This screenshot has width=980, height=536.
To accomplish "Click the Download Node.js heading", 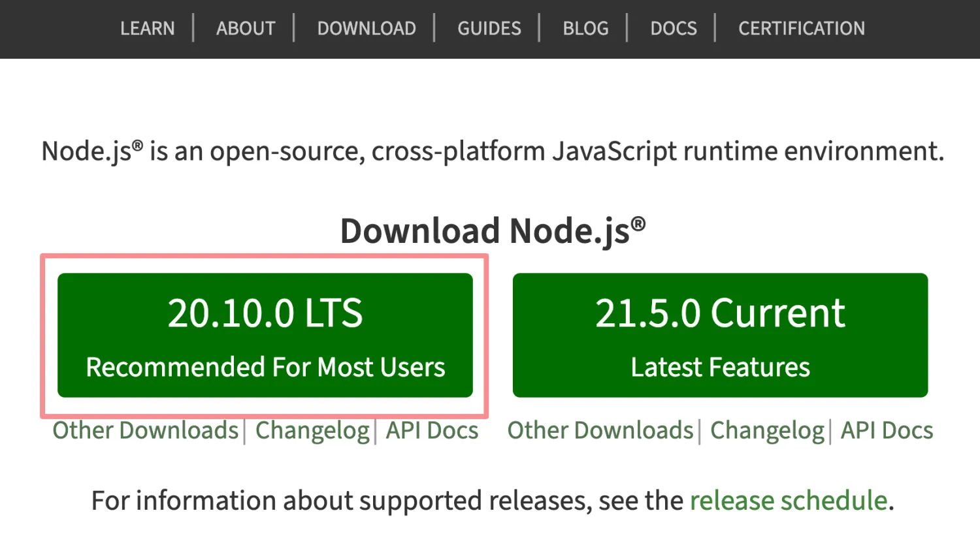I will [x=493, y=231].
